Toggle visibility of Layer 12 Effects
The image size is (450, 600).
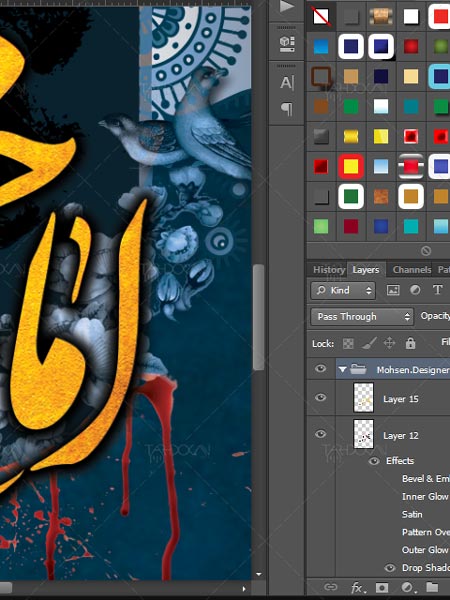tap(374, 461)
